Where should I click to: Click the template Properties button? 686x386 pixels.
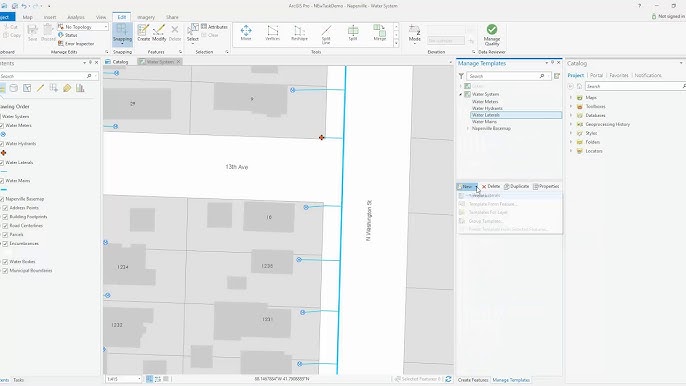[x=546, y=186]
